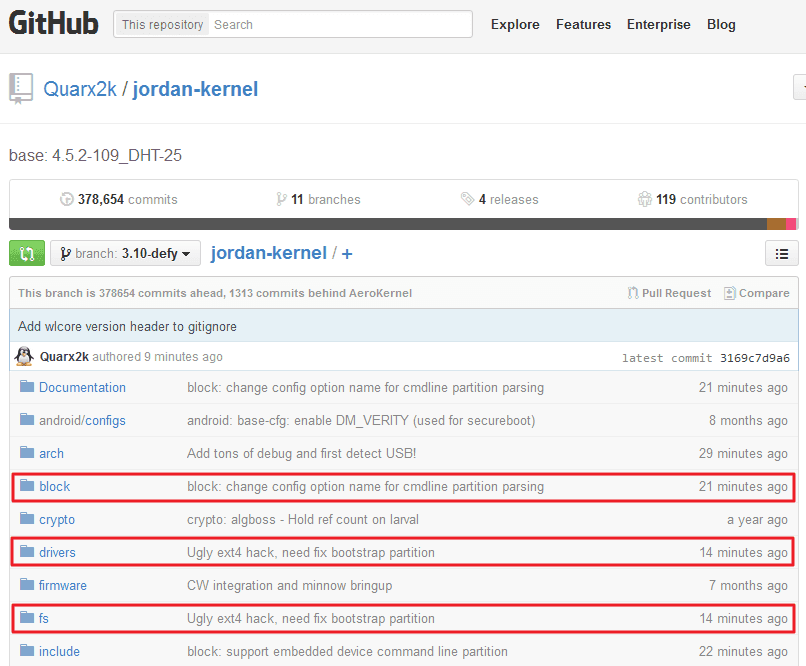The height and width of the screenshot is (666, 806).
Task: Click Quarx2k author name in commit row
Action: [x=64, y=357]
